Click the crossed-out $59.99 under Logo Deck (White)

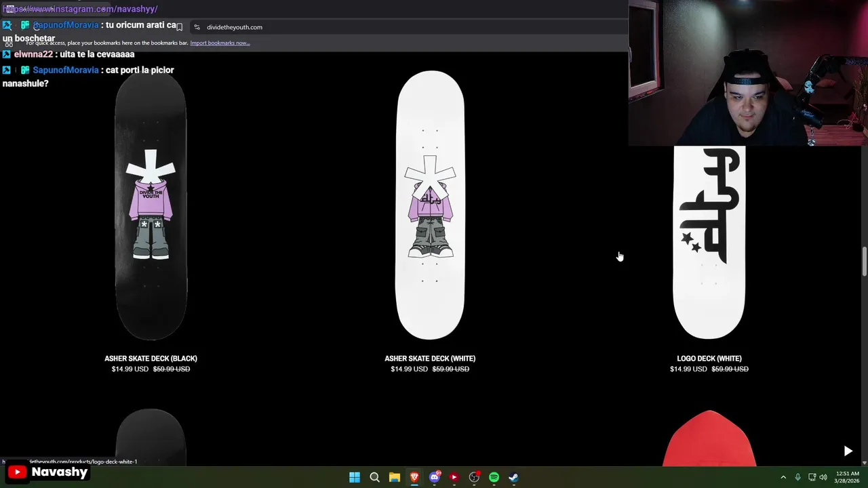730,369
